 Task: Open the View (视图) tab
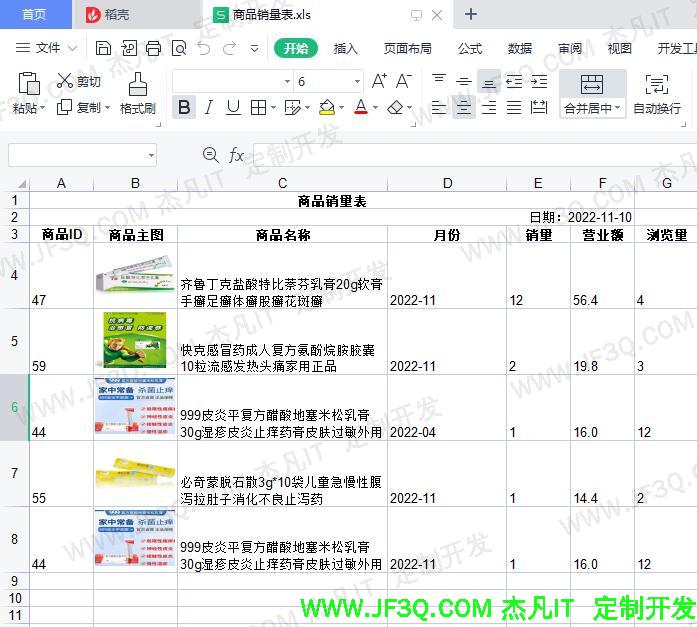[x=620, y=48]
